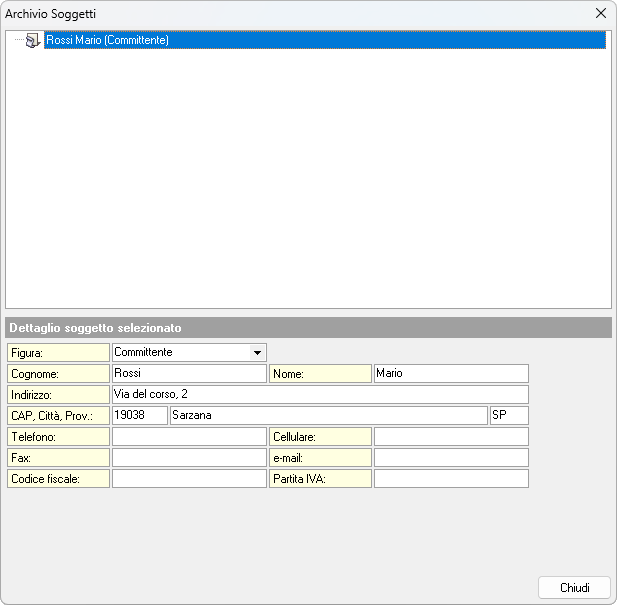The width and height of the screenshot is (617, 605).
Task: Focus the empty Cellulare input field
Action: click(x=450, y=436)
